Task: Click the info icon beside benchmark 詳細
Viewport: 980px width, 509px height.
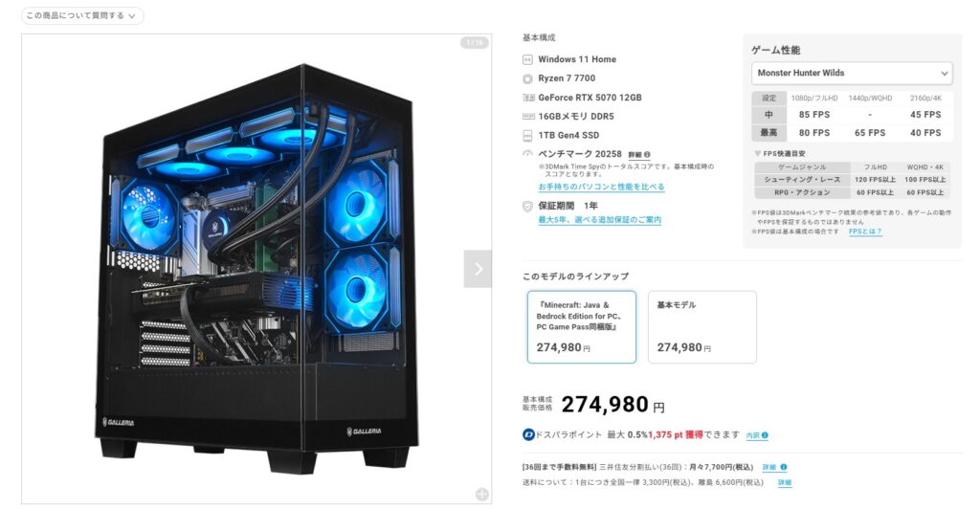Action: point(648,154)
